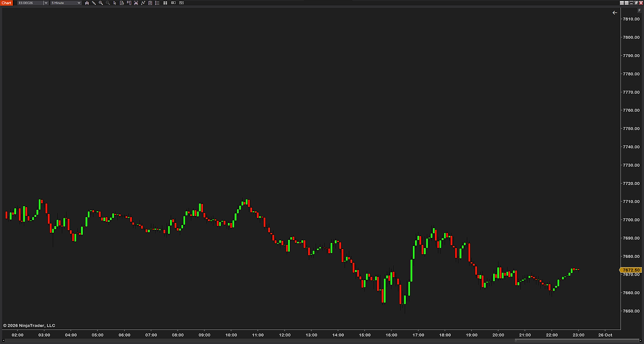This screenshot has width=644, height=344.
Task: Click the 10:00 time axis label
Action: coord(231,335)
